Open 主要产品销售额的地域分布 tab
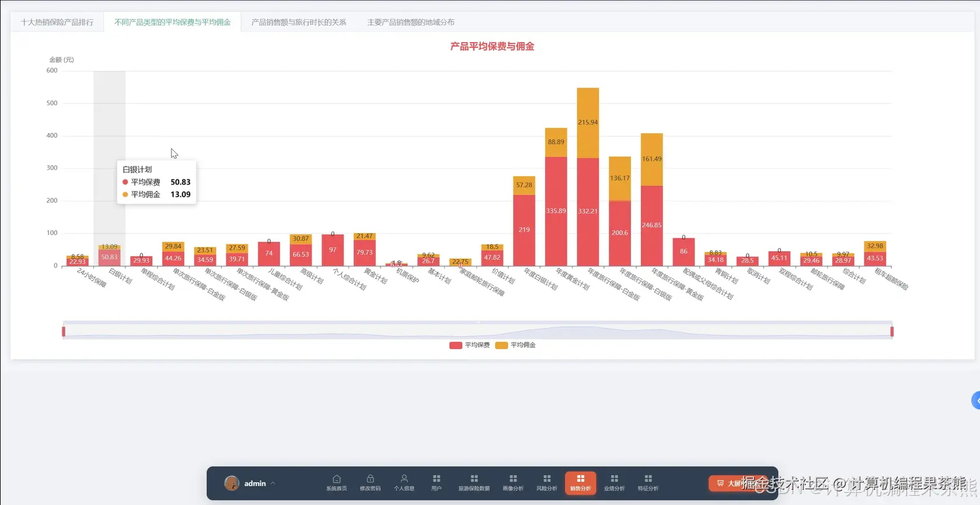This screenshot has height=505, width=980. point(411,22)
